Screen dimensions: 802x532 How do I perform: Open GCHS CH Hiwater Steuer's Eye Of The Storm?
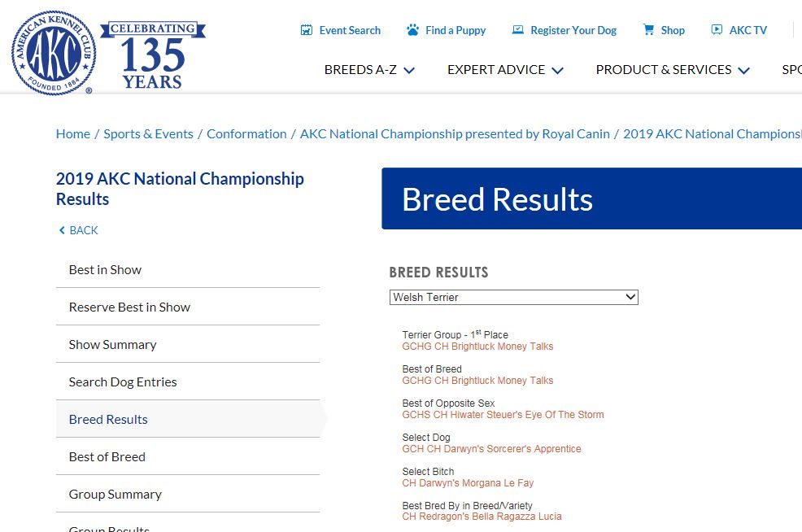click(503, 415)
